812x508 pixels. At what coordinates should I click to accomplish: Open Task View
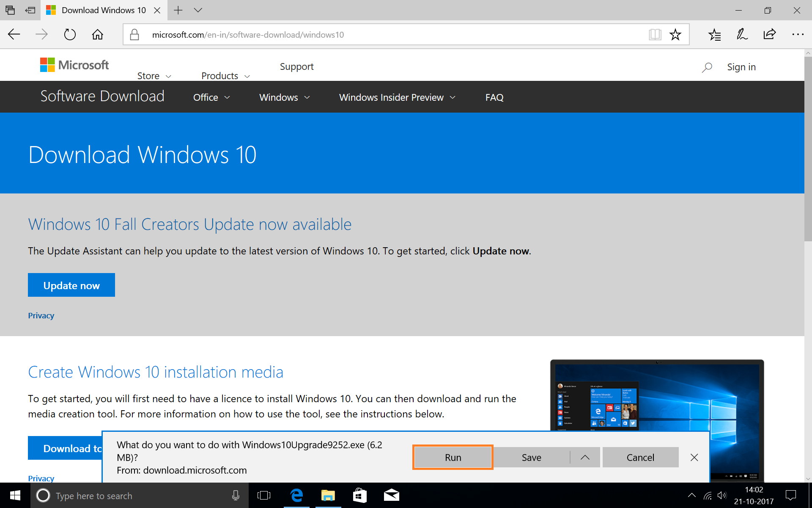coord(264,495)
